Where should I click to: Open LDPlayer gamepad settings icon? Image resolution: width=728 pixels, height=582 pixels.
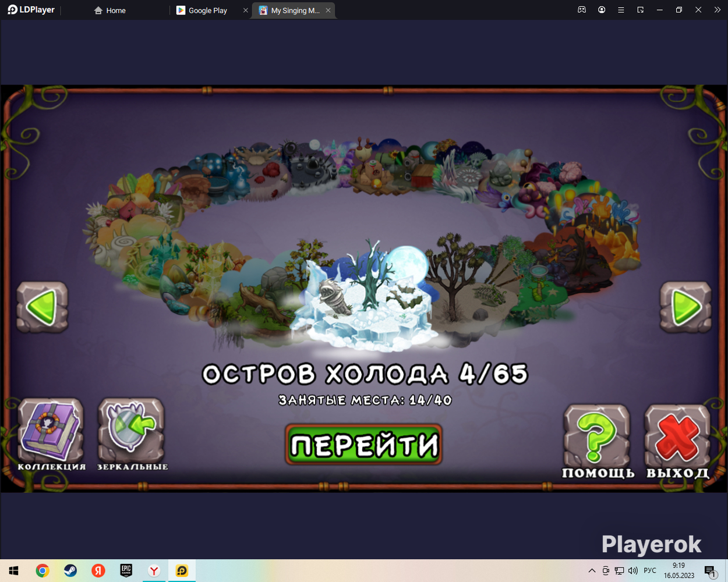click(582, 10)
